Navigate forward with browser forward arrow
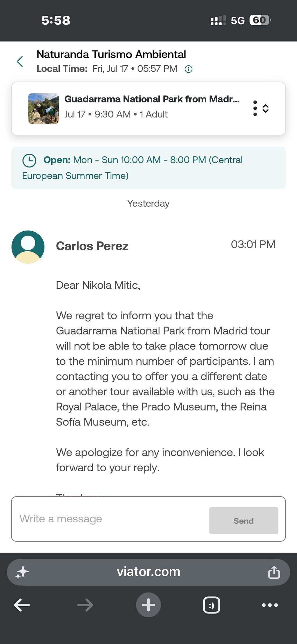This screenshot has height=644, width=297. [x=85, y=605]
